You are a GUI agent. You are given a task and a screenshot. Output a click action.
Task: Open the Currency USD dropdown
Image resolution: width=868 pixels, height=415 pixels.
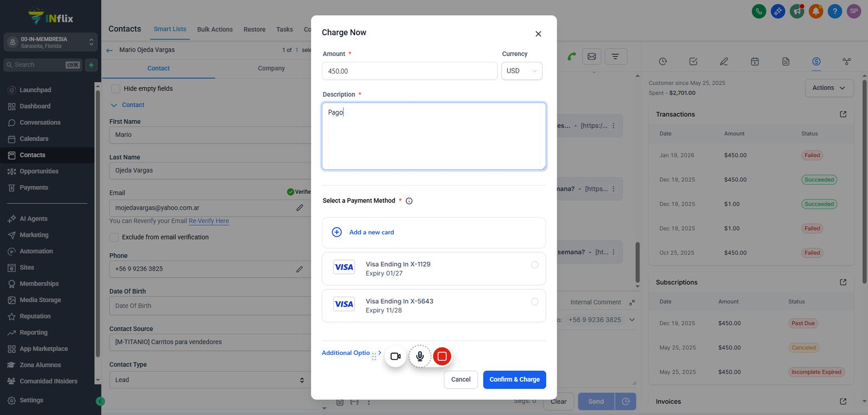(522, 71)
